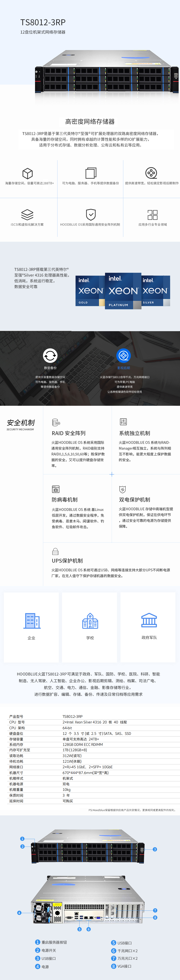Click the blue enterprise building icon
The height and width of the screenshot is (980, 180).
[x=32, y=620]
